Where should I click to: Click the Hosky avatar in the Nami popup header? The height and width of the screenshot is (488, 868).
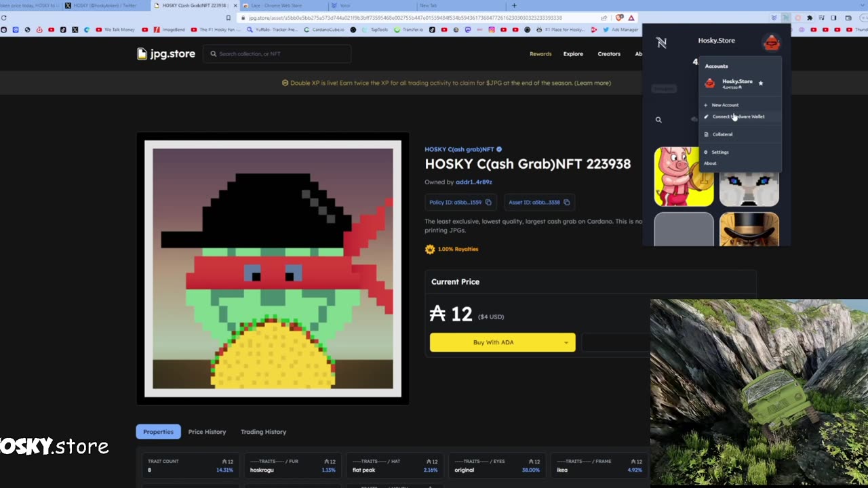pyautogui.click(x=771, y=42)
